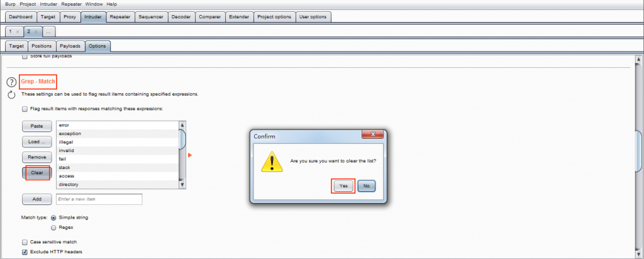This screenshot has width=644, height=259.
Task: Select the 'fail' list entry
Action: (x=118, y=159)
